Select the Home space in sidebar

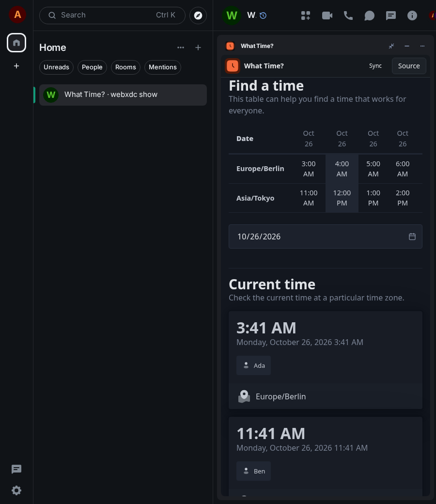tap(16, 43)
